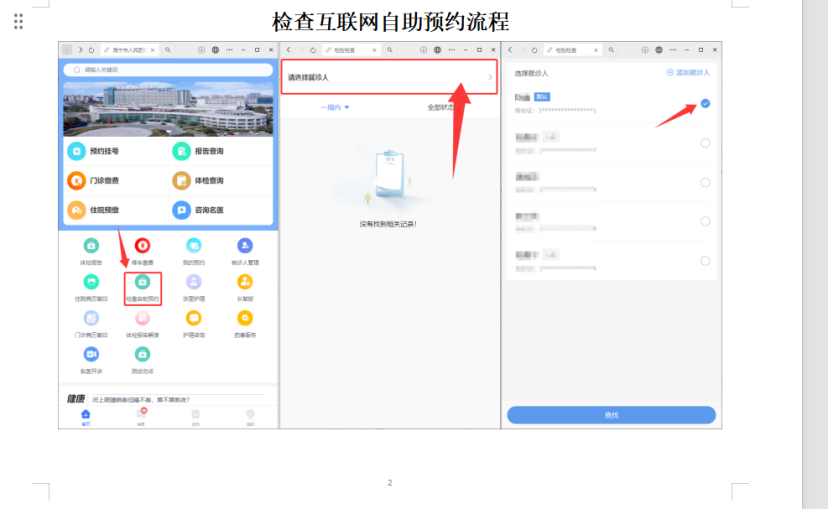Tap the last green icon under 体检报告解读
828x509 pixels.
coord(142,354)
